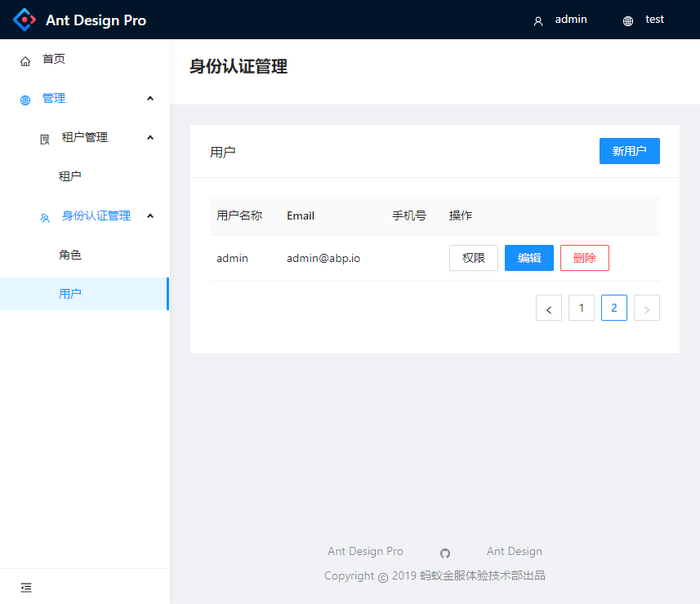Screen dimensions: 700x604
Task: Click the 身份认证管理 users icon
Action: (x=45, y=218)
